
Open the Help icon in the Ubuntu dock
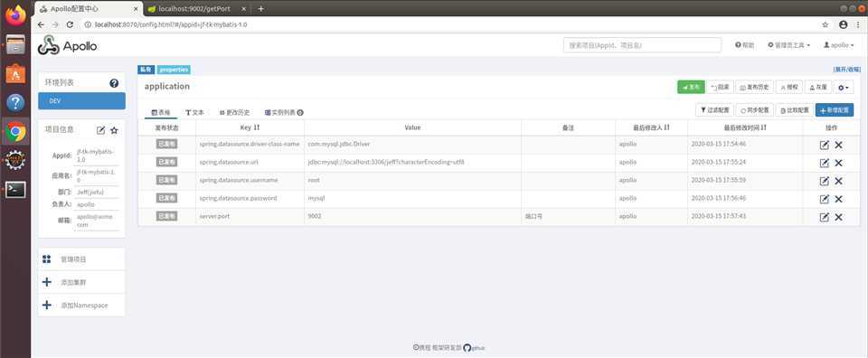pos(15,102)
